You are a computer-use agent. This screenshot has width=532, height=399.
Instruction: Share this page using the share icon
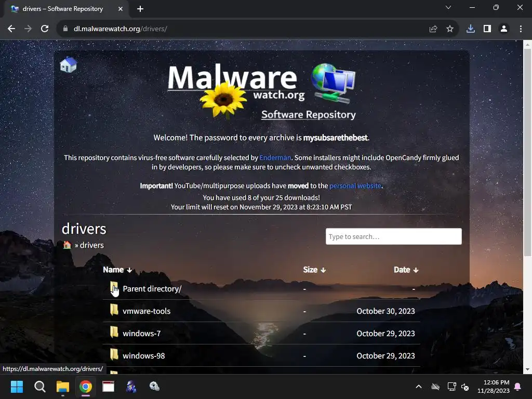pos(433,29)
